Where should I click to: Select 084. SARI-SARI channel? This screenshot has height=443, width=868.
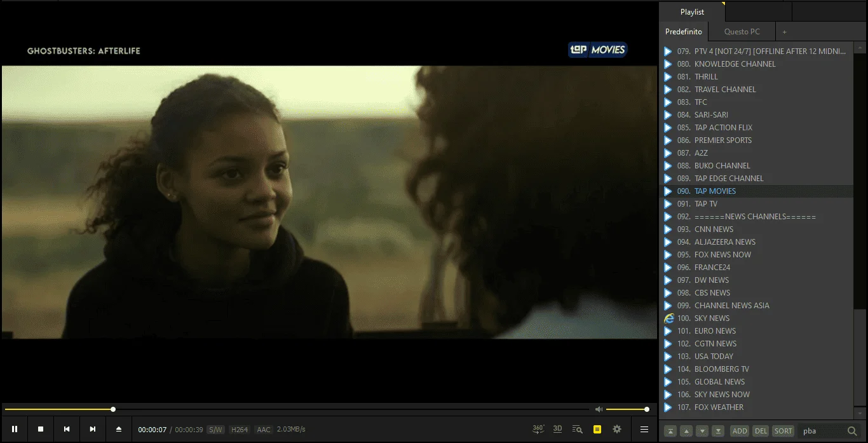(x=756, y=115)
